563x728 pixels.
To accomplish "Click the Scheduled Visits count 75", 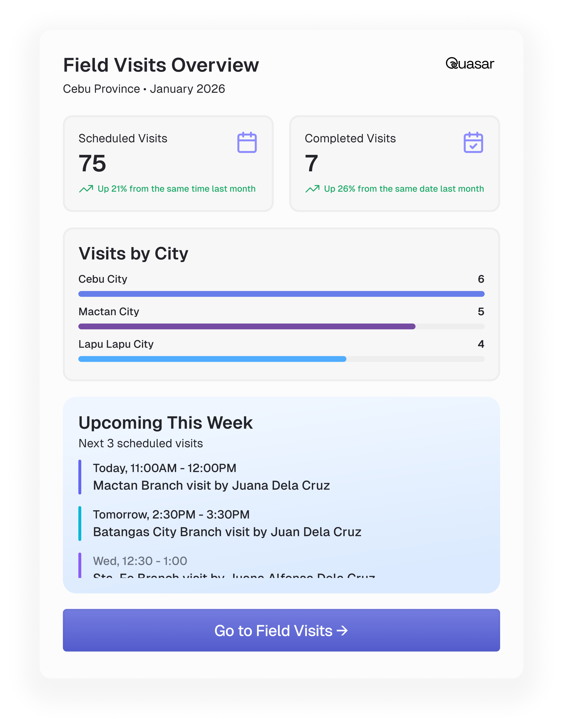I will click(x=92, y=163).
